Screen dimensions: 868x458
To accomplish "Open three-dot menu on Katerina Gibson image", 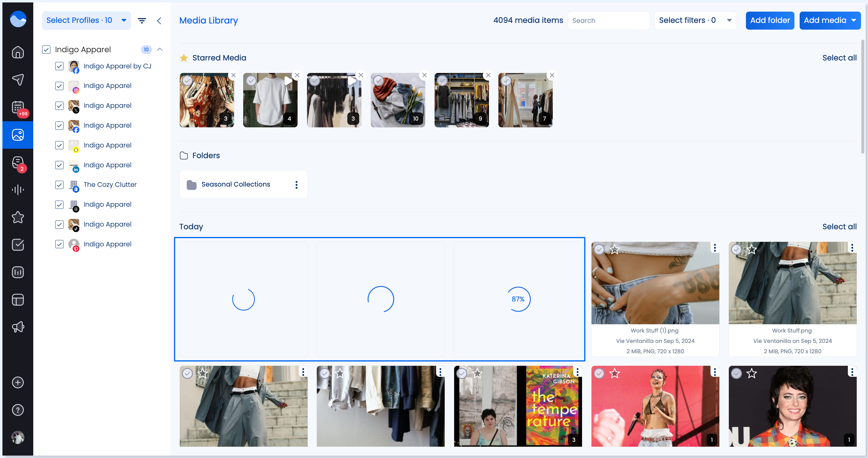I will coord(577,372).
